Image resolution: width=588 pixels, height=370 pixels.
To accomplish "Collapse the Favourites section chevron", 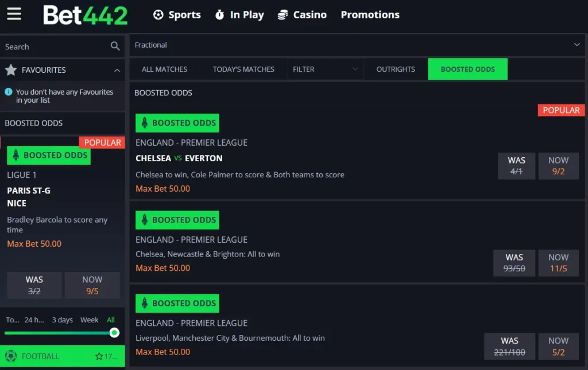I will [x=117, y=70].
